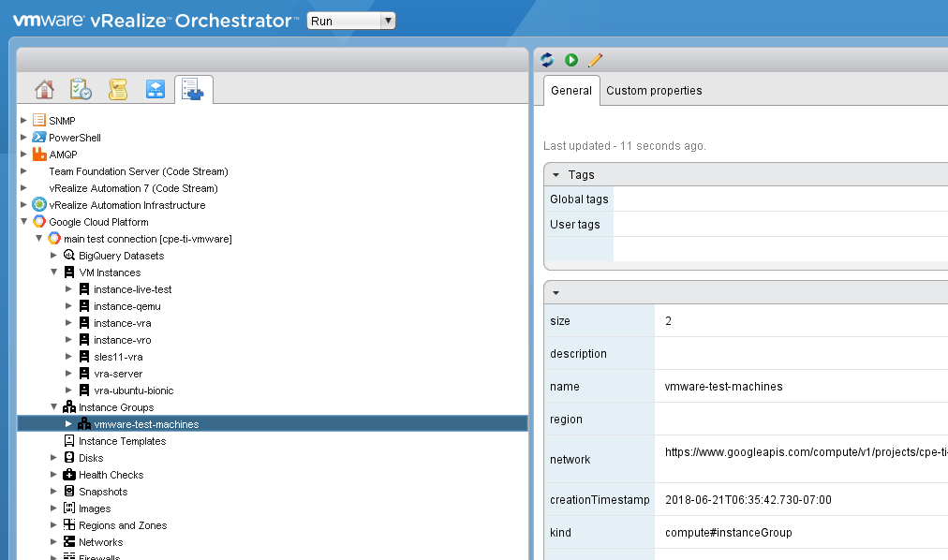Edit properties using the pencil icon
948x560 pixels.
tap(596, 59)
